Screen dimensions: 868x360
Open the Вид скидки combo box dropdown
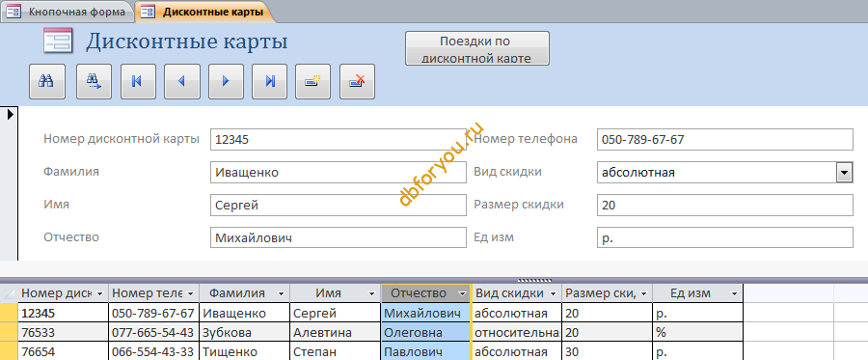coord(844,173)
